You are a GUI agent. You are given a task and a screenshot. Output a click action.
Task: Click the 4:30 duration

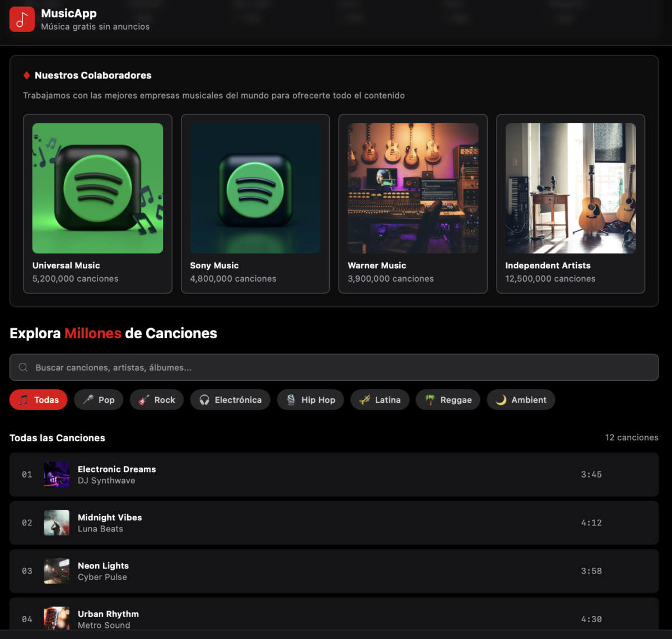pos(591,619)
